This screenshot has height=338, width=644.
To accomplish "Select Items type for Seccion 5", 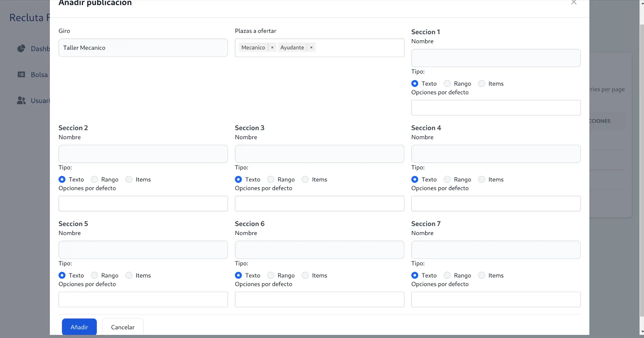I will [x=129, y=275].
